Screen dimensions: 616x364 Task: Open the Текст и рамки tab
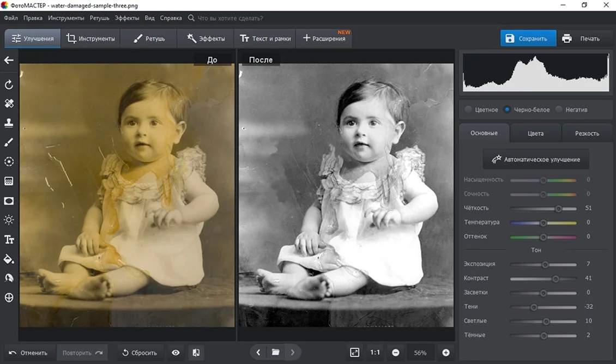pos(265,39)
